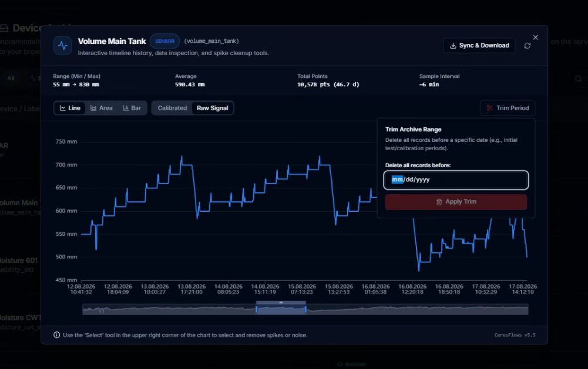Switch chart to Bar view
The width and height of the screenshot is (588, 369).
[x=132, y=108]
